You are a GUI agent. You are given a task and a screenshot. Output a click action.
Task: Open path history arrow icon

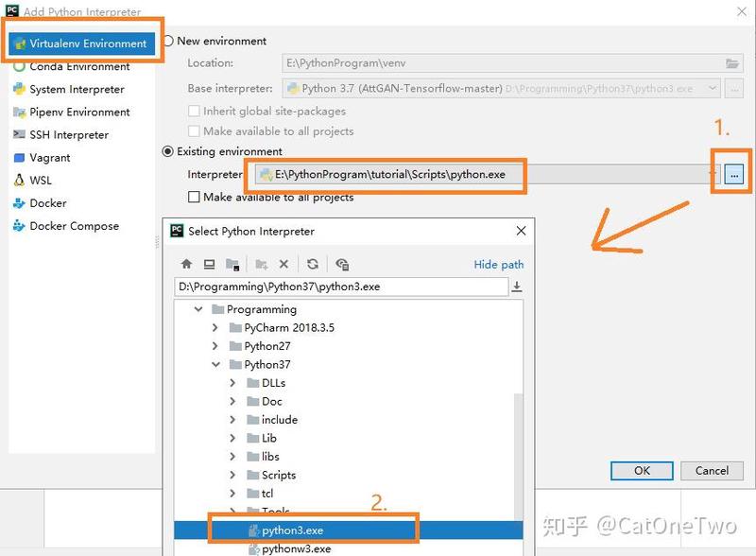pyautogui.click(x=517, y=287)
